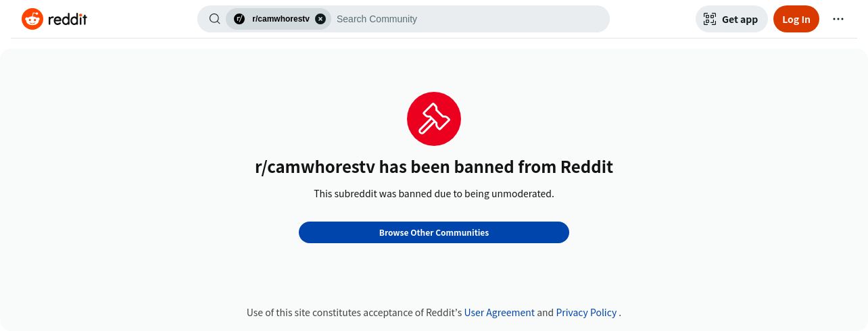Click the Get app button text

click(740, 20)
